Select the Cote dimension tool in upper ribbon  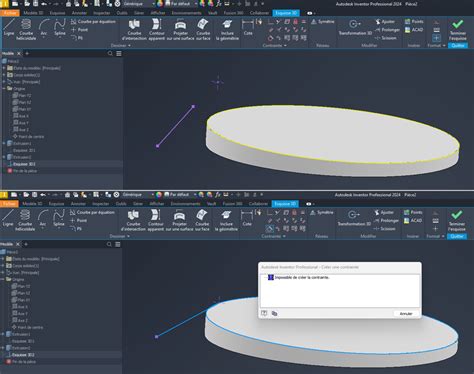point(248,27)
